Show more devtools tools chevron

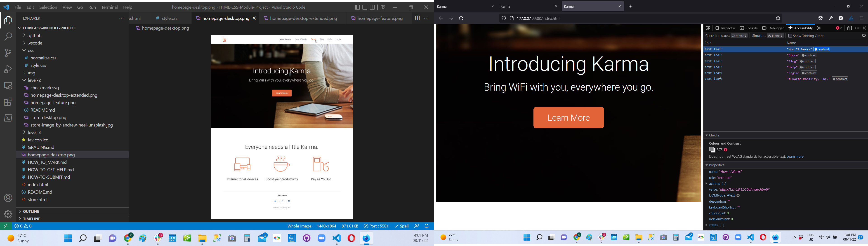819,28
